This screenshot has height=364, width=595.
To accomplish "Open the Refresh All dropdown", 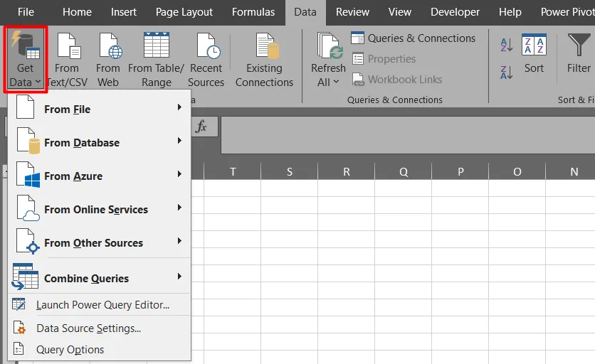I will (328, 82).
